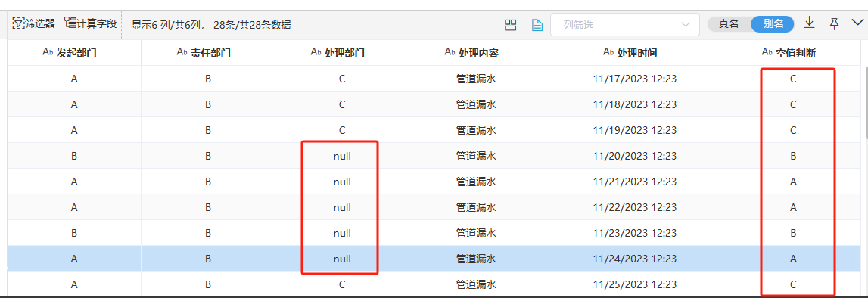The width and height of the screenshot is (868, 298).
Task: Click the string type icon beside 责任部门
Action: coord(182,52)
